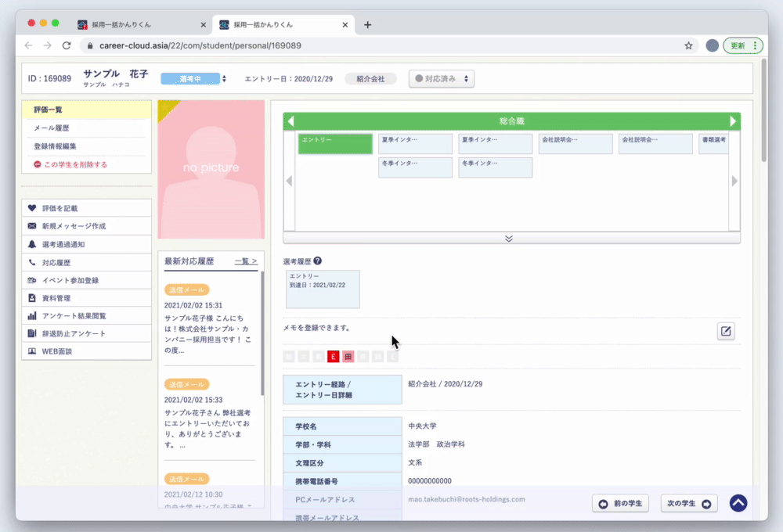This screenshot has width=783, height=532.
Task: Click the phone icon for 対応履歴
Action: 32,262
